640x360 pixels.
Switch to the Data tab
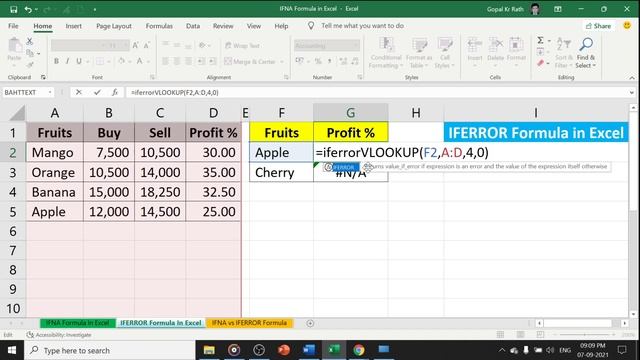[x=193, y=26]
